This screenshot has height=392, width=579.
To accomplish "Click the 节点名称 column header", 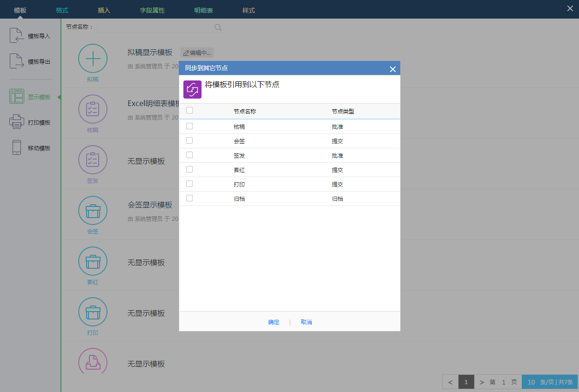I will tap(245, 112).
